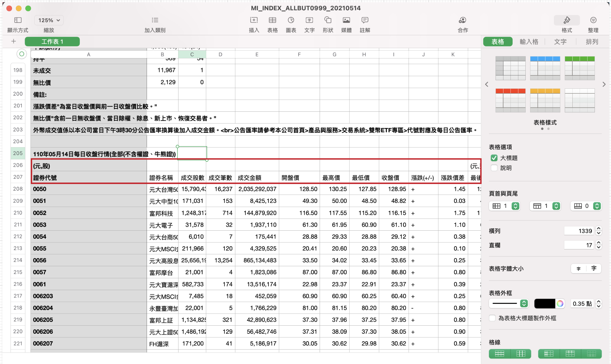Open the table outline line style dropdown
The width and height of the screenshot is (611, 364).
click(508, 303)
